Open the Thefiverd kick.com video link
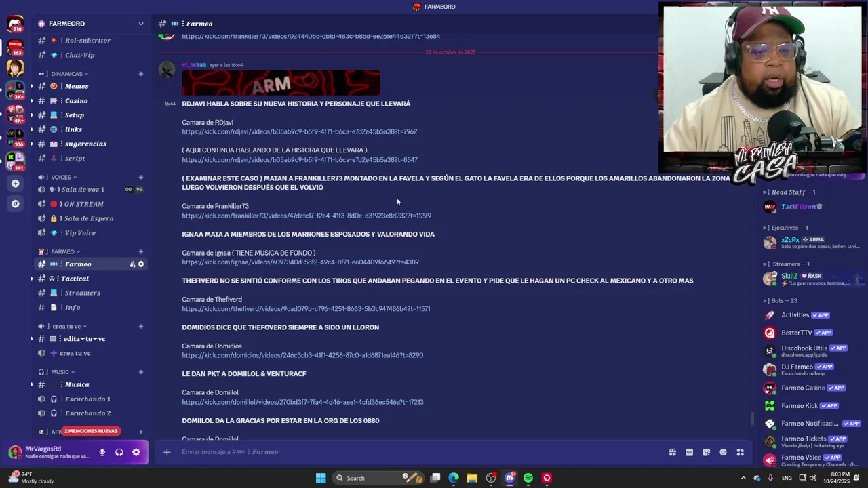The height and width of the screenshot is (488, 868). pos(306,309)
